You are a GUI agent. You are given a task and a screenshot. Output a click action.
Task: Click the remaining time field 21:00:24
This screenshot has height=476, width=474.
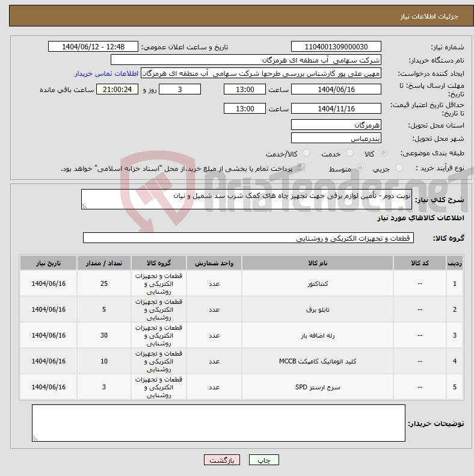117,89
